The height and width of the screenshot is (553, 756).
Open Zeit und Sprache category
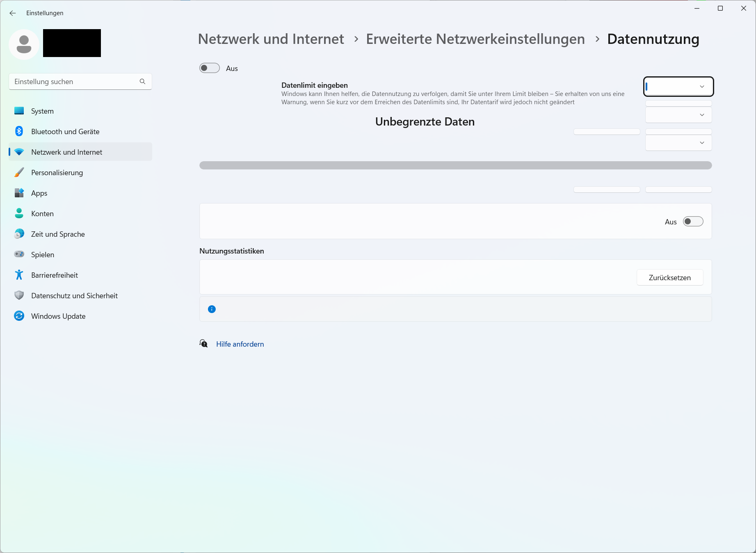click(x=80, y=234)
